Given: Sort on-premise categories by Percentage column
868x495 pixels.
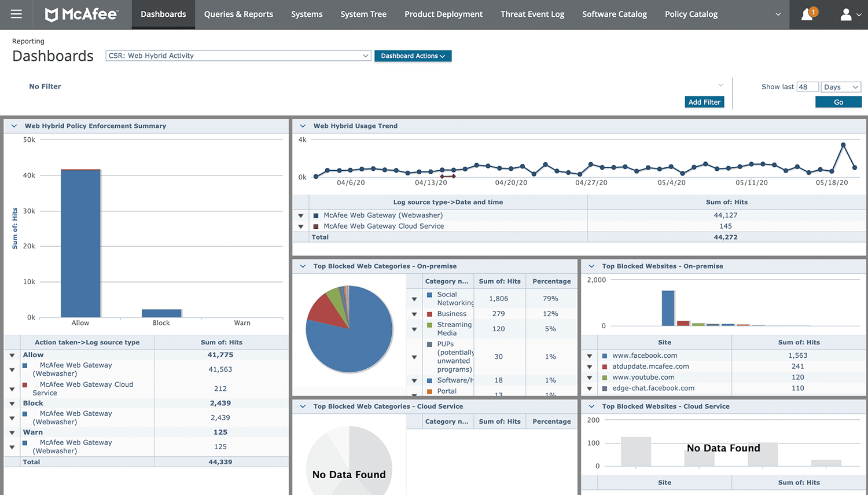Looking at the screenshot, I should click(x=551, y=281).
